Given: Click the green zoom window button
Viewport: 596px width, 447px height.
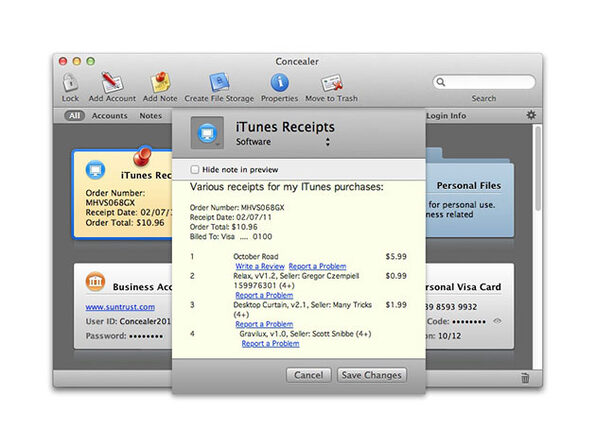Looking at the screenshot, I should coord(90,61).
